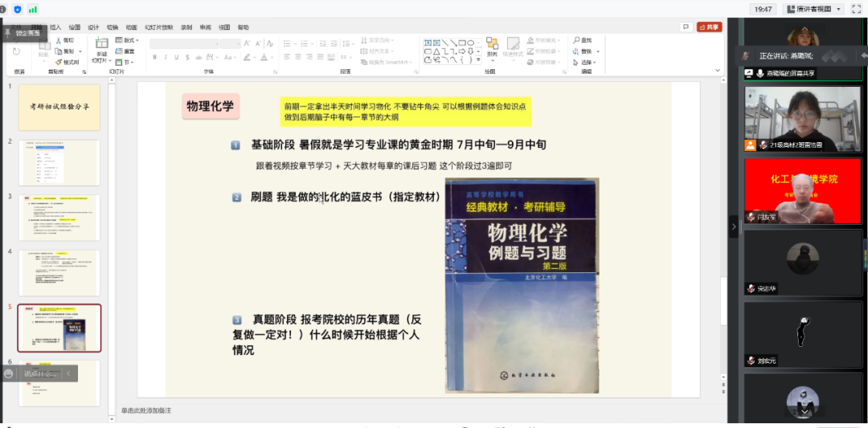
Task: Toggle Italic formatting in the font group
Action: coord(166,57)
